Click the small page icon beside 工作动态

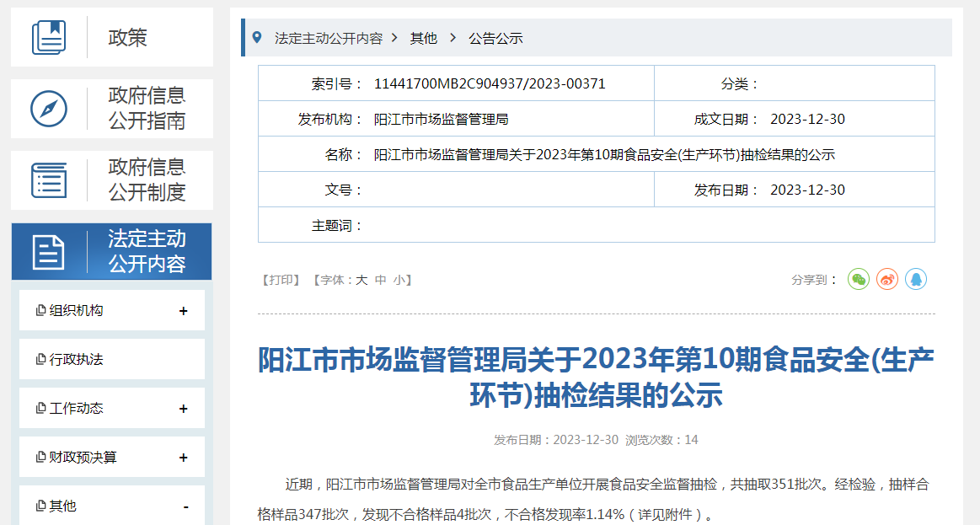[x=40, y=408]
